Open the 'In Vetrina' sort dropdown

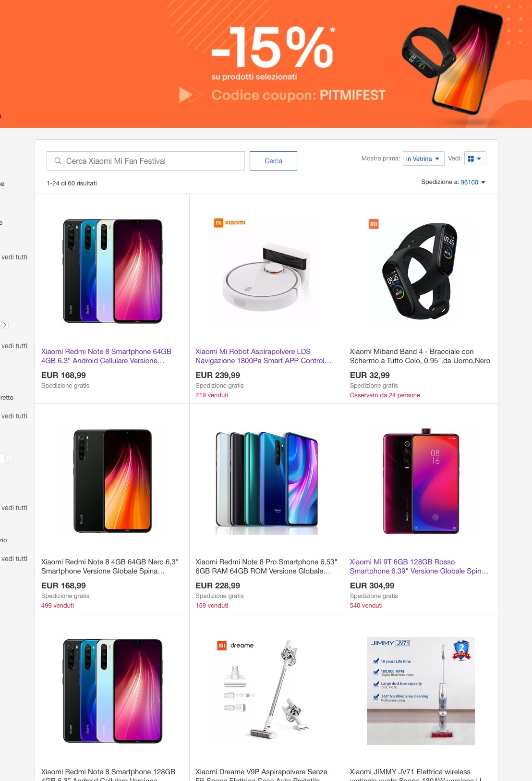click(x=423, y=158)
